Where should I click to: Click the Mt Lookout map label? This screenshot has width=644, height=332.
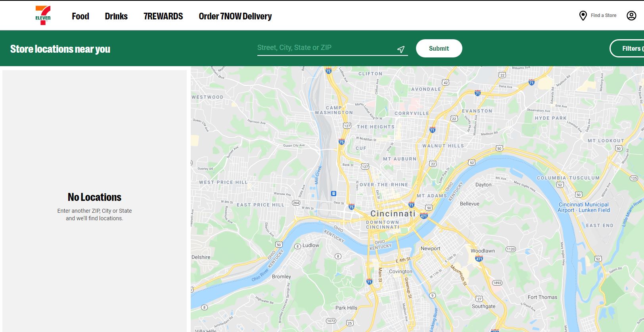tap(606, 141)
